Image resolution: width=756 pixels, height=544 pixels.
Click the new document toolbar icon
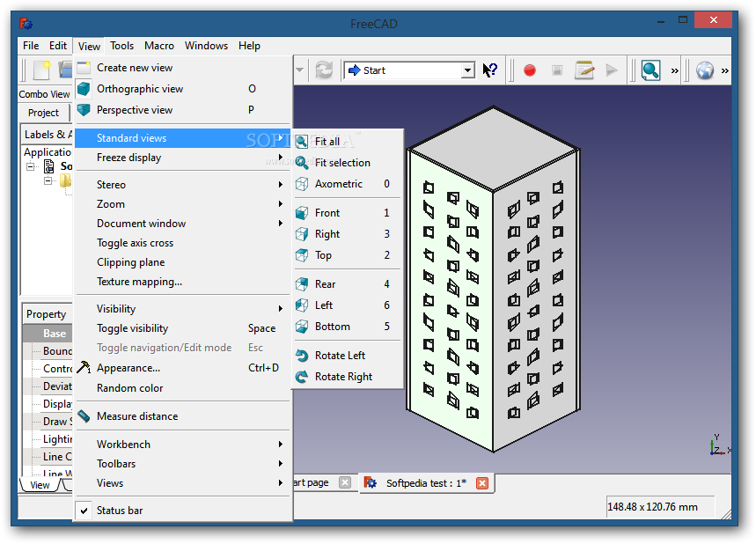41,70
